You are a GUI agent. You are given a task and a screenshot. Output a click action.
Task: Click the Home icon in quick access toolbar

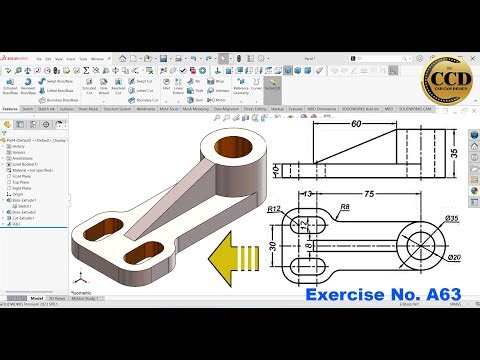point(123,59)
